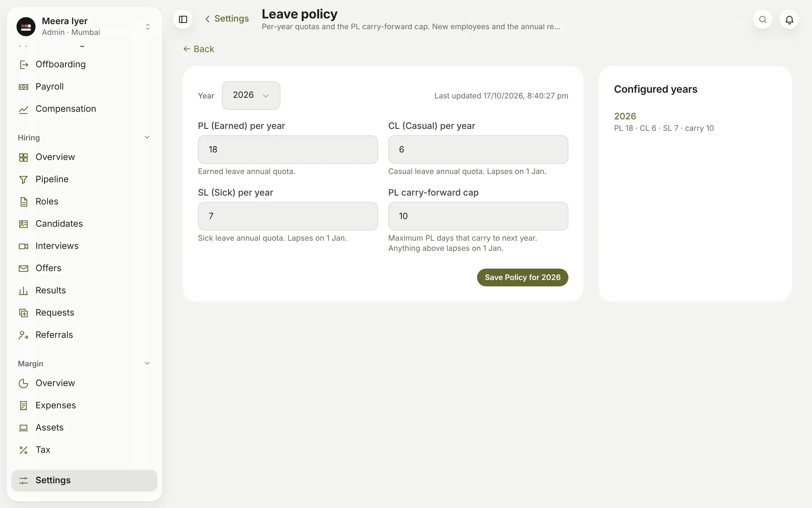Click the Expenses receipt icon
This screenshot has height=508, width=812.
pos(23,405)
